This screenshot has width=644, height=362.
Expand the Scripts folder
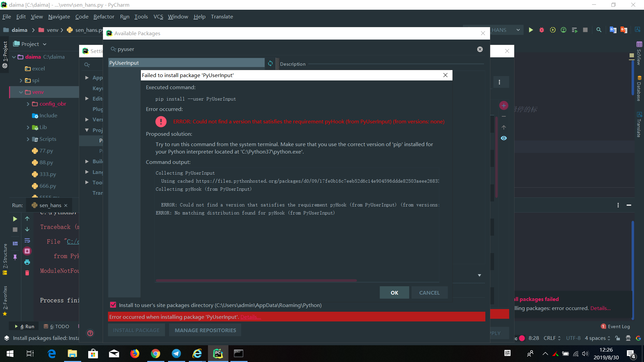(x=28, y=139)
